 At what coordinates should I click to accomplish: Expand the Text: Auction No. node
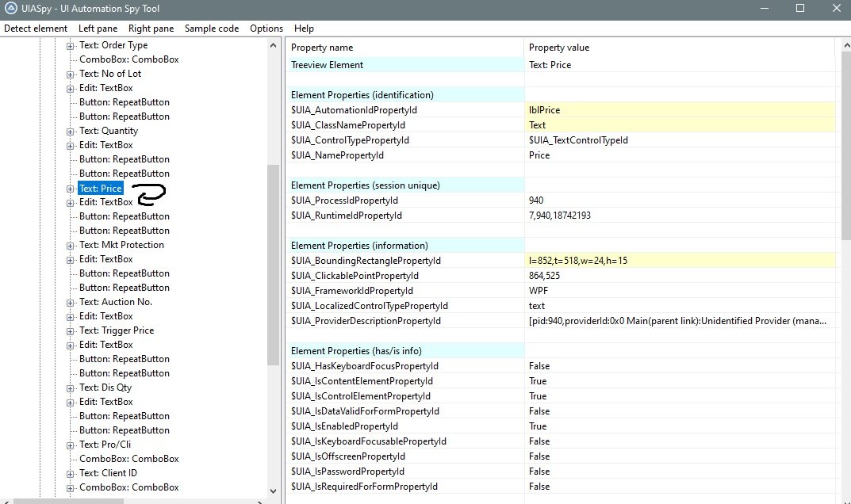(70, 303)
